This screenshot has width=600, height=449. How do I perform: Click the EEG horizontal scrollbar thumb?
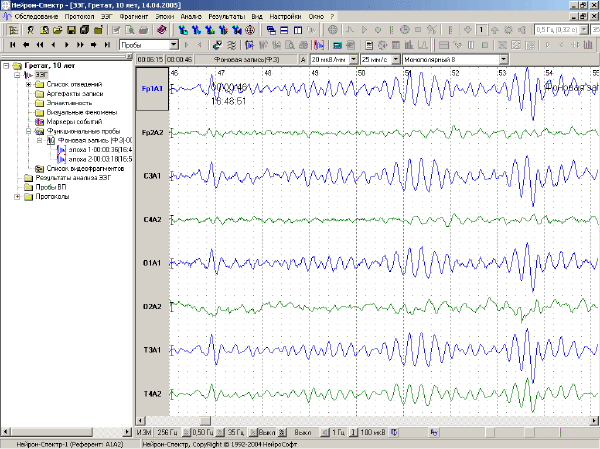(x=205, y=421)
